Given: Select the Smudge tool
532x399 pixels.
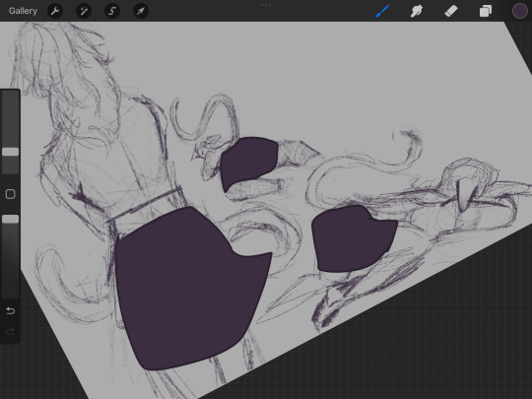Looking at the screenshot, I should (417, 11).
